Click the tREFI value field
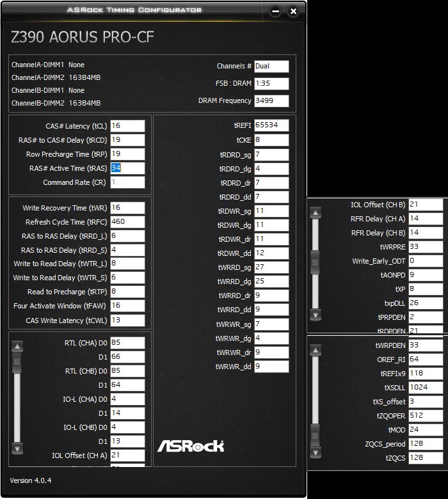This screenshot has height=499, width=448. (x=271, y=125)
